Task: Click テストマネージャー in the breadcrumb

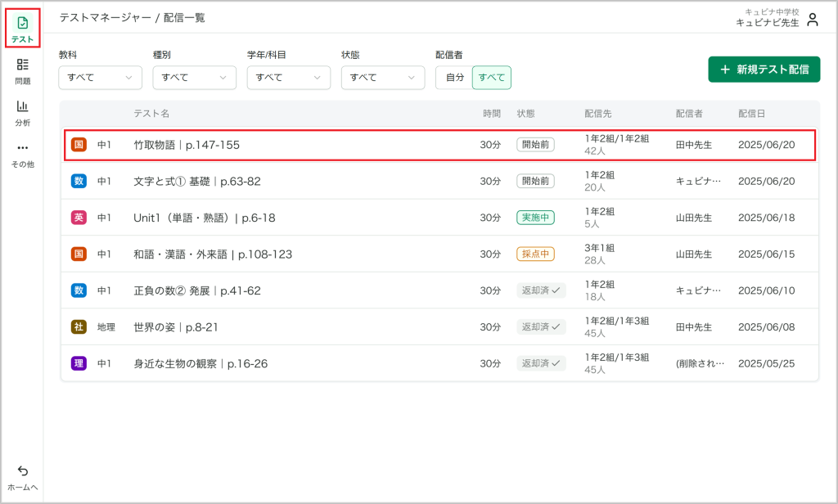Action: (106, 18)
